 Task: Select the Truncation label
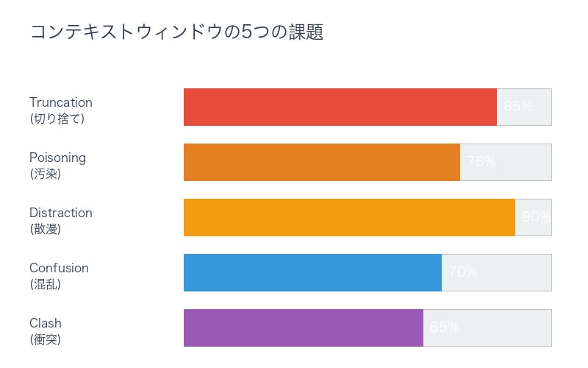click(x=61, y=102)
